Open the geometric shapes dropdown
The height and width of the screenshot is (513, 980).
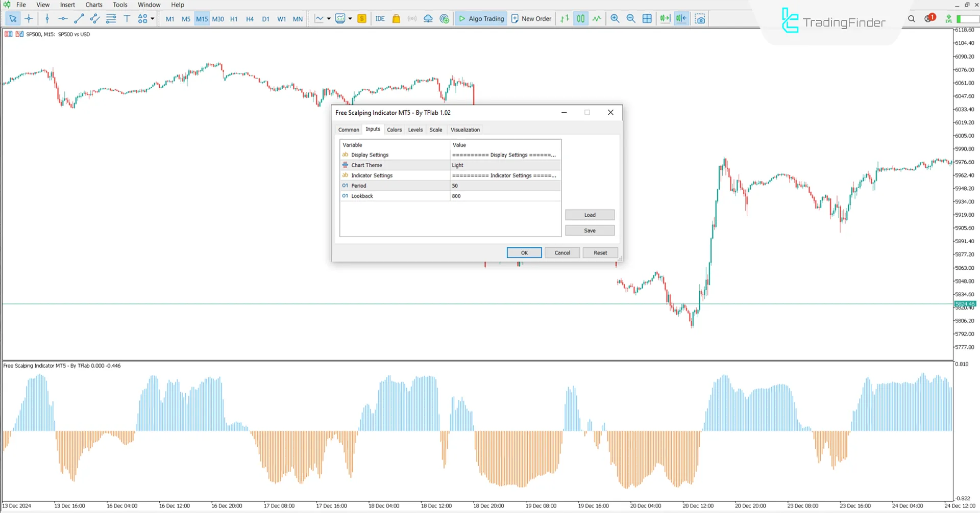151,18
